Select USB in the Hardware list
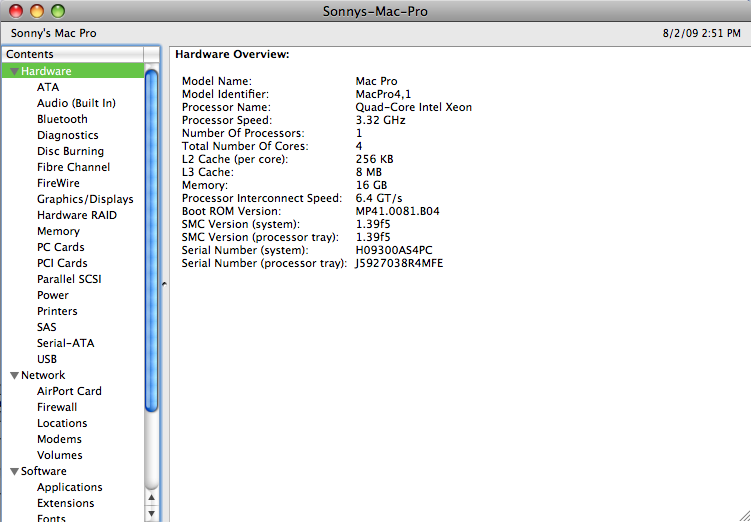 tap(47, 359)
